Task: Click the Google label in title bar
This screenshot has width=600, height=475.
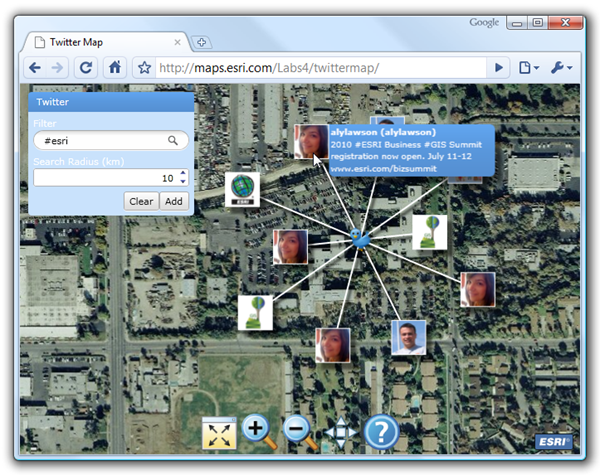Action: pyautogui.click(x=484, y=23)
